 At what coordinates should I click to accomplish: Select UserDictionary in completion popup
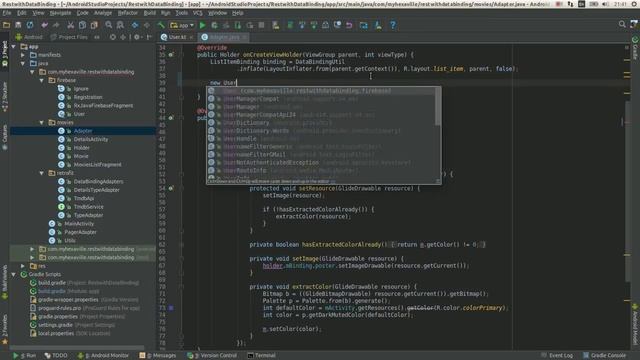[x=321, y=122]
